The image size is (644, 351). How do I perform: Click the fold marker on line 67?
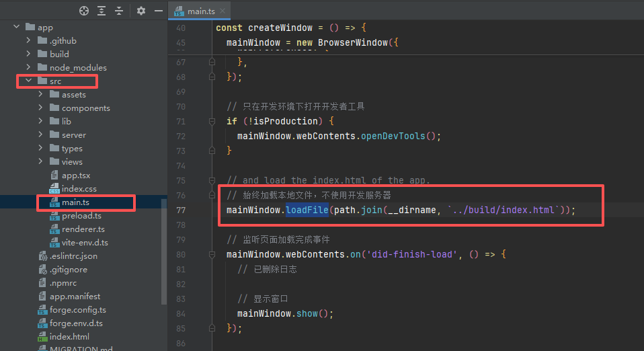point(212,62)
